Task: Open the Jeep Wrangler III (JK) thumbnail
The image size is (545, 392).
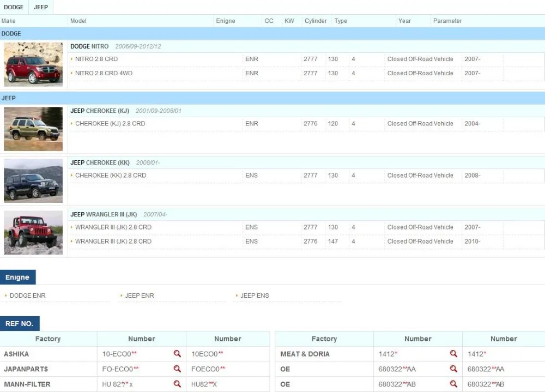Action: (x=33, y=232)
